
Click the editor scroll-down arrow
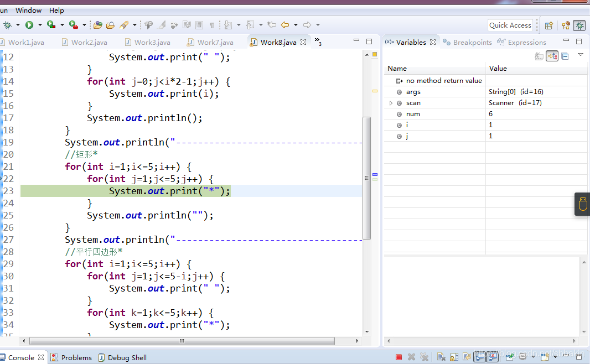367,332
